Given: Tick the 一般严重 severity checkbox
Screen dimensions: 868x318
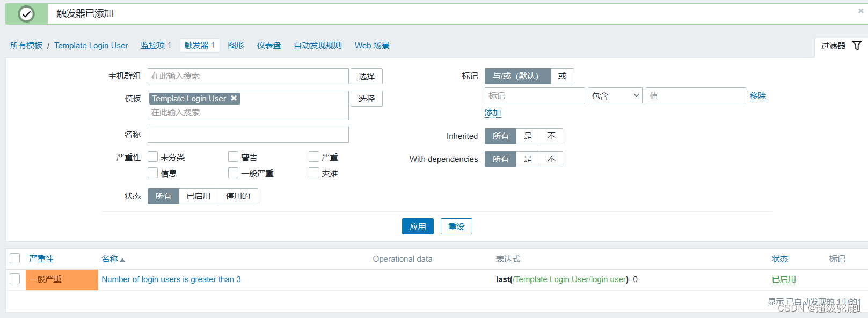Looking at the screenshot, I should (234, 173).
